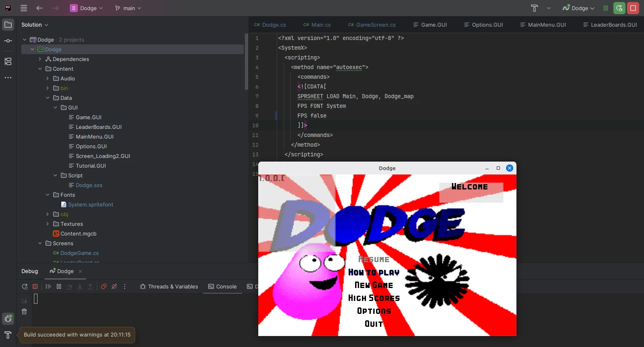Open the Commit tool window from left sidebar
Image resolution: width=644 pixels, height=347 pixels.
coord(8,41)
